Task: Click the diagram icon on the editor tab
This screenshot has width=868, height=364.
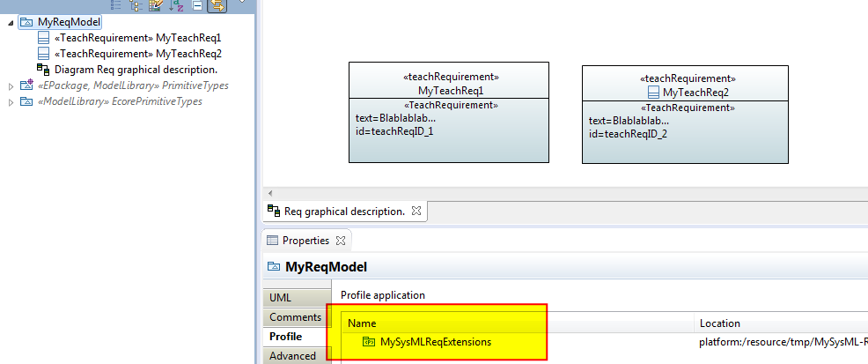Action: (x=274, y=211)
